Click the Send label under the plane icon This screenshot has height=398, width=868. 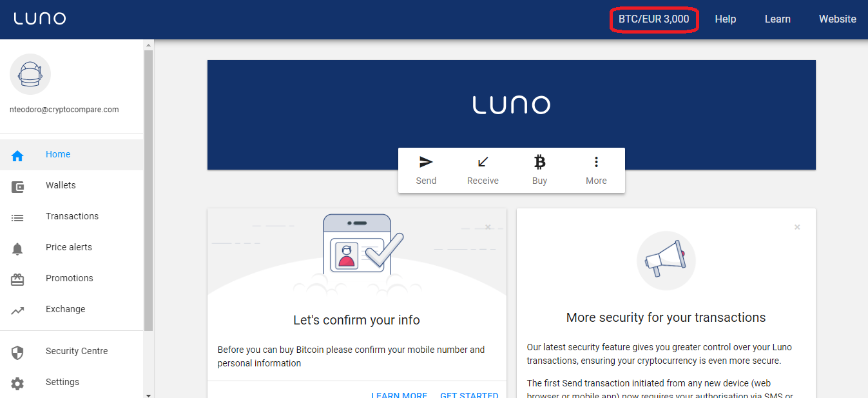point(426,181)
